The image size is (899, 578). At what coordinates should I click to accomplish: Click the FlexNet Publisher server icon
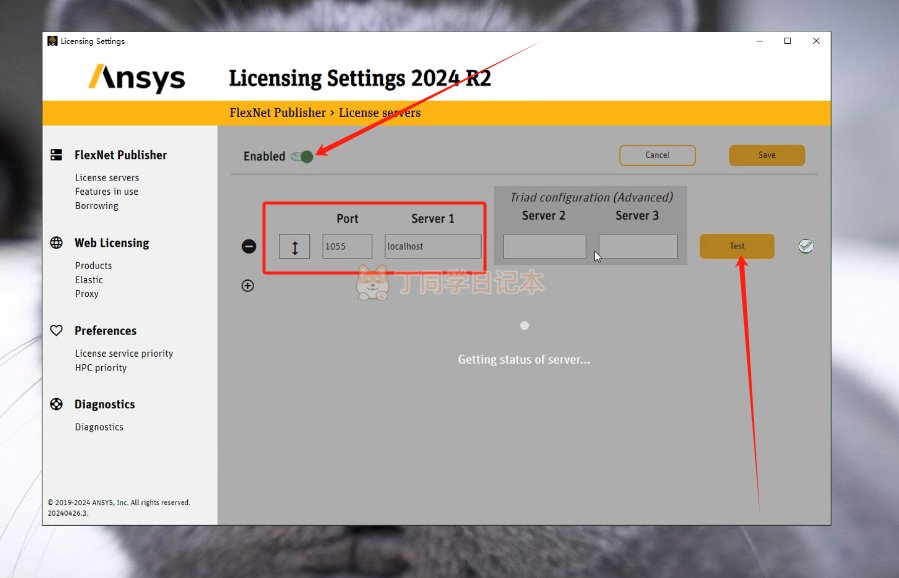point(56,155)
